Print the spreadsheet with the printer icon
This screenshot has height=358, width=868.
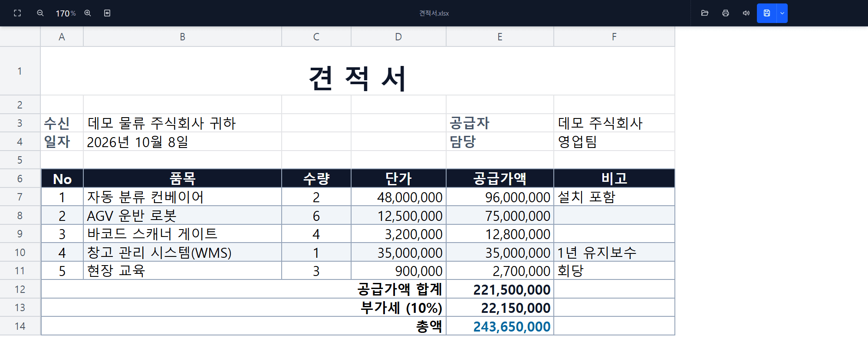pyautogui.click(x=726, y=13)
